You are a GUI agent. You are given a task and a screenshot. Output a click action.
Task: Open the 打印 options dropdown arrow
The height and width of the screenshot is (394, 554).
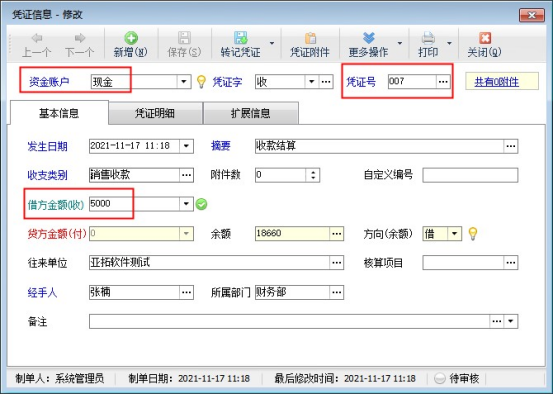pos(449,43)
